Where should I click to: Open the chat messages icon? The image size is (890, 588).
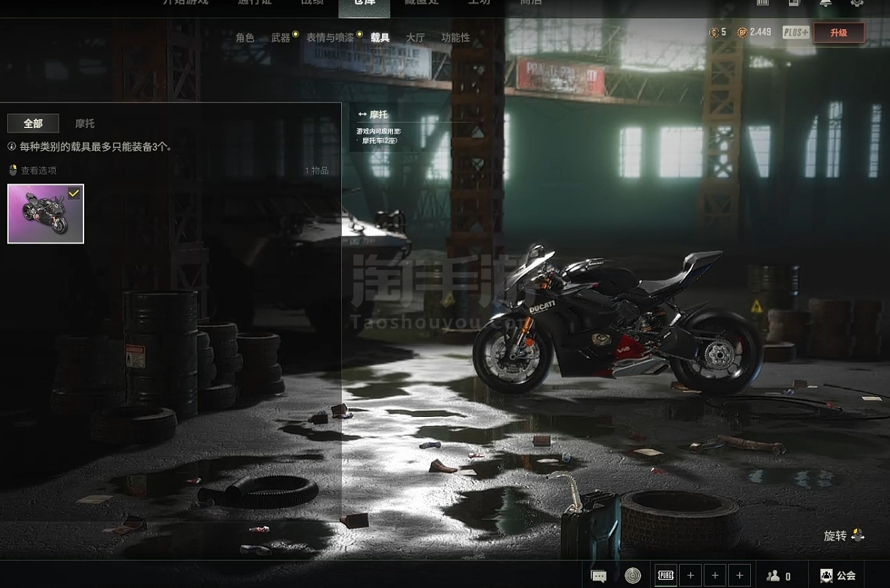[599, 576]
